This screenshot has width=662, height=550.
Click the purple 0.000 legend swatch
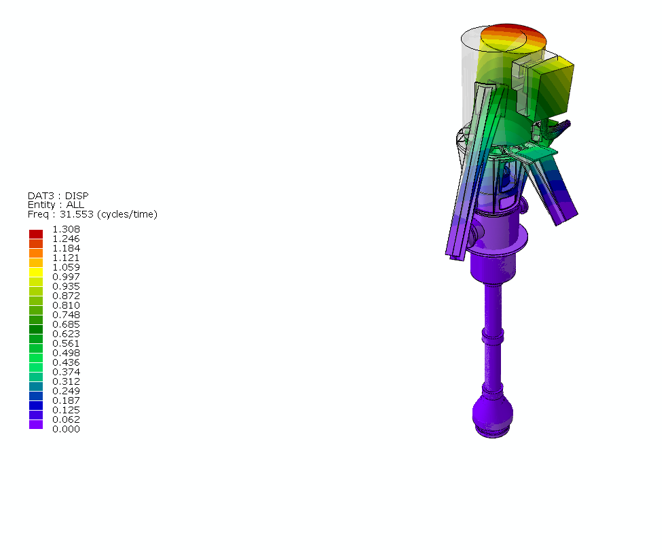36,425
